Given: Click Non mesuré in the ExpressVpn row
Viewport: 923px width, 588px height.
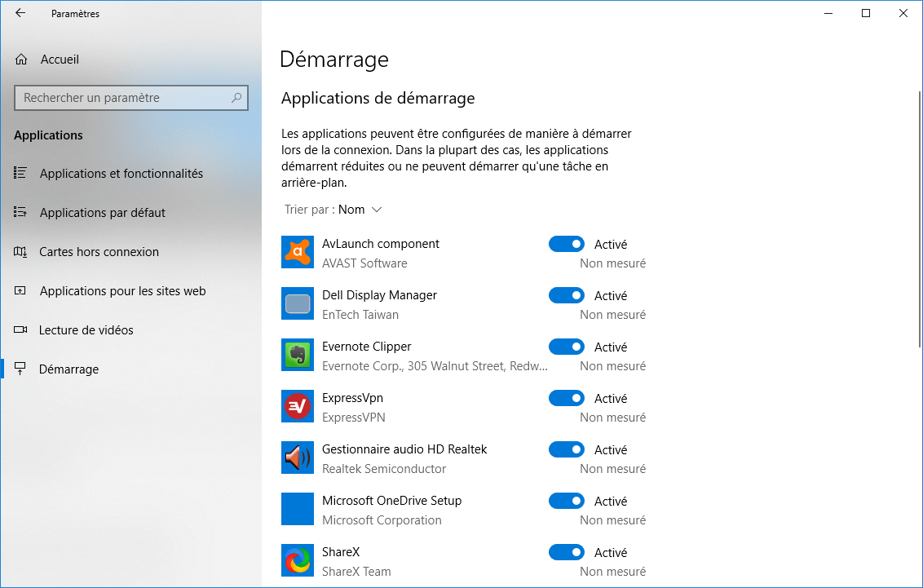Looking at the screenshot, I should (x=613, y=418).
